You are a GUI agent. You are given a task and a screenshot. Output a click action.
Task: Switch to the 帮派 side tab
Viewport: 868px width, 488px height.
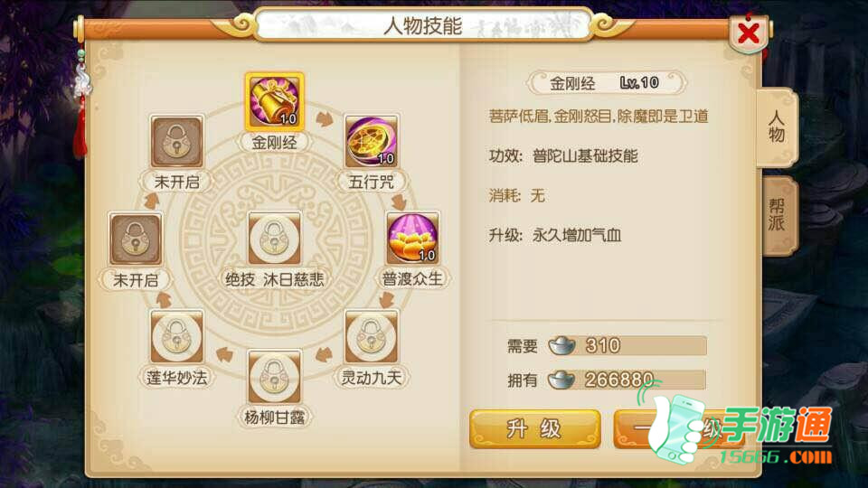coord(778,216)
